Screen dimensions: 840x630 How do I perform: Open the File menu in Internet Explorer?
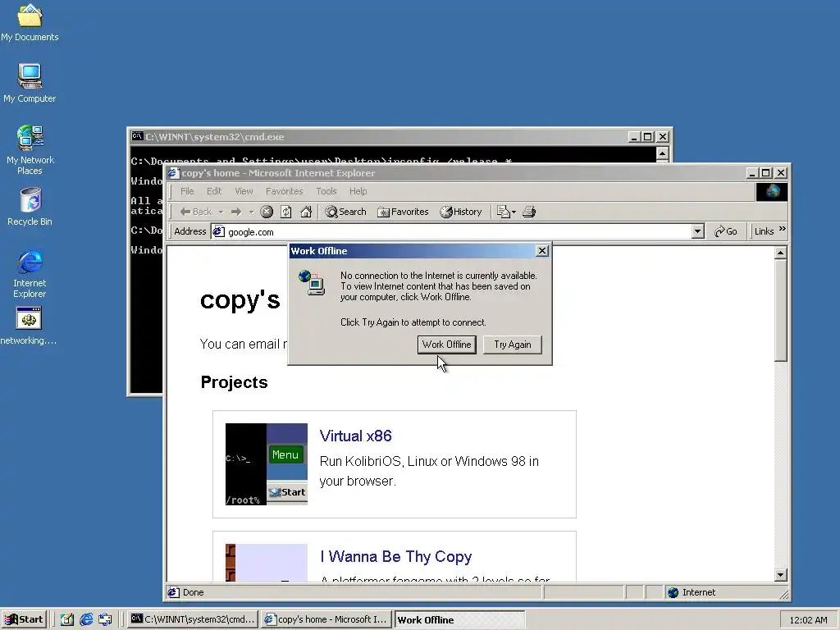tap(187, 191)
